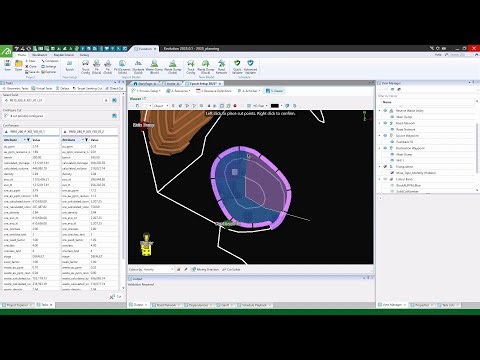This screenshot has width=480, height=360.
Task: Click the black colour swatch in the viewer toolbar
Action: pos(275,106)
